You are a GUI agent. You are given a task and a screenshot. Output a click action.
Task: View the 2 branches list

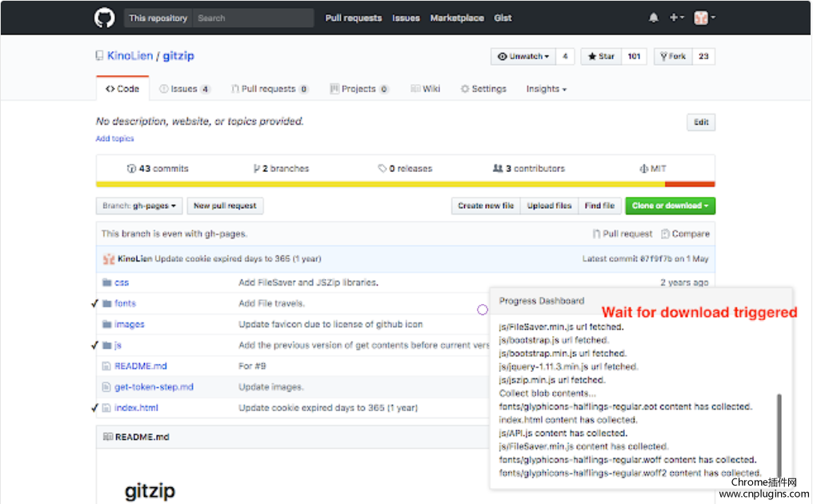(x=281, y=169)
